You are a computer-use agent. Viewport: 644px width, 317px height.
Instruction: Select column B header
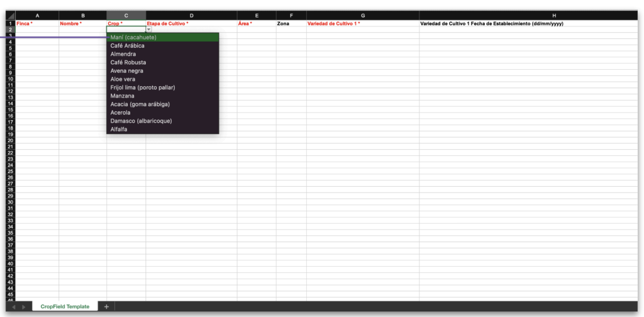(x=82, y=16)
